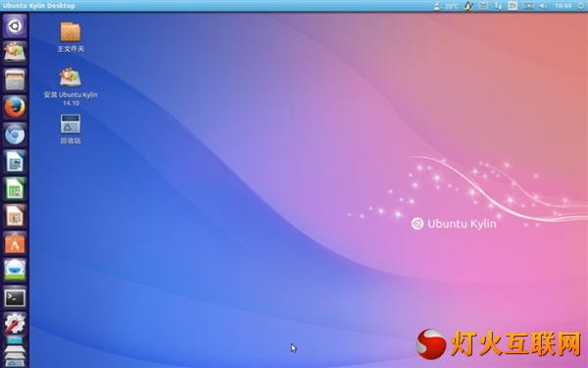Select the 主文件夹 home folder desktop icon
The width and height of the screenshot is (588, 368).
tap(71, 37)
